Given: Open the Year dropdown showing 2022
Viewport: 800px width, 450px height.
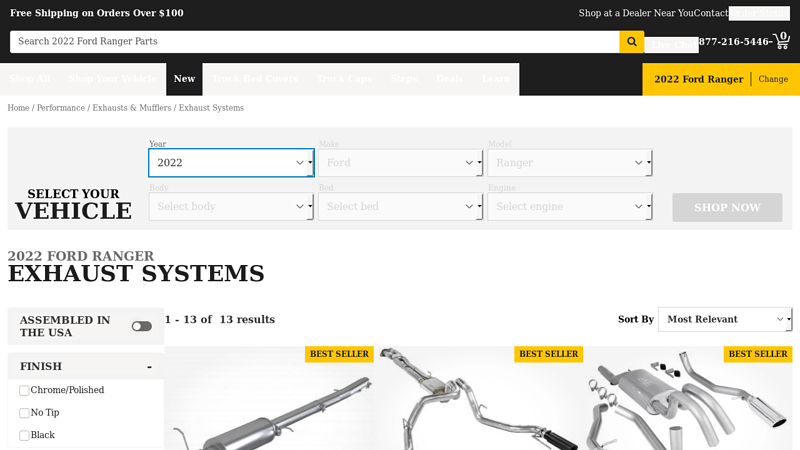Looking at the screenshot, I should point(231,163).
